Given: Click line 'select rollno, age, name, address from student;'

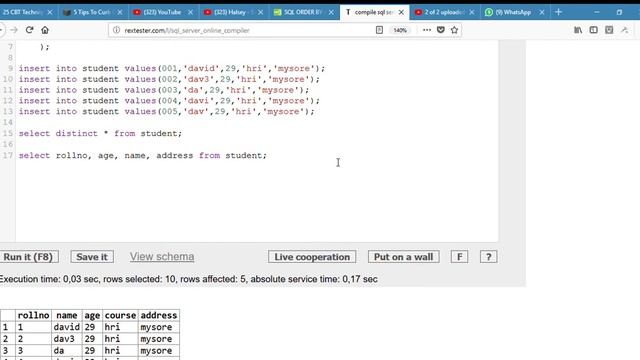Looking at the screenshot, I should point(142,156).
